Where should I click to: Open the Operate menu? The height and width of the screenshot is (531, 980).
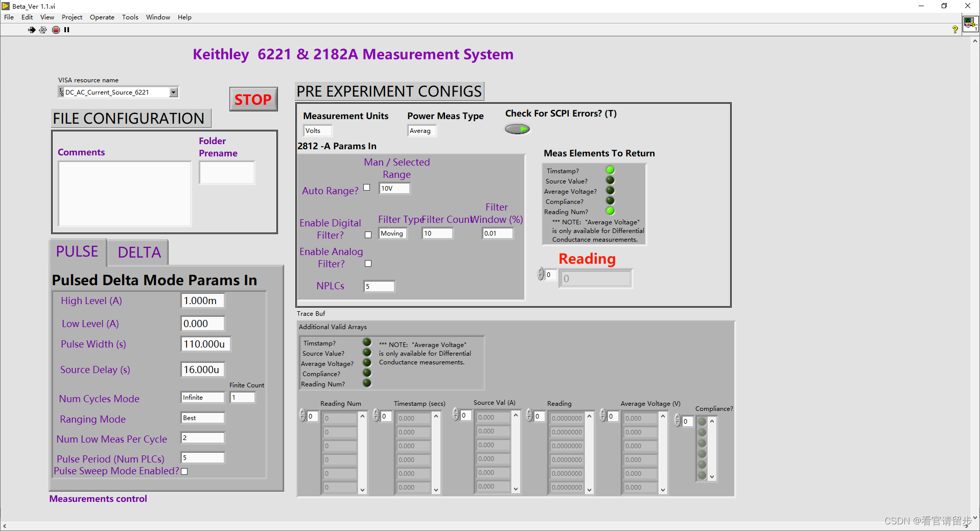[102, 17]
